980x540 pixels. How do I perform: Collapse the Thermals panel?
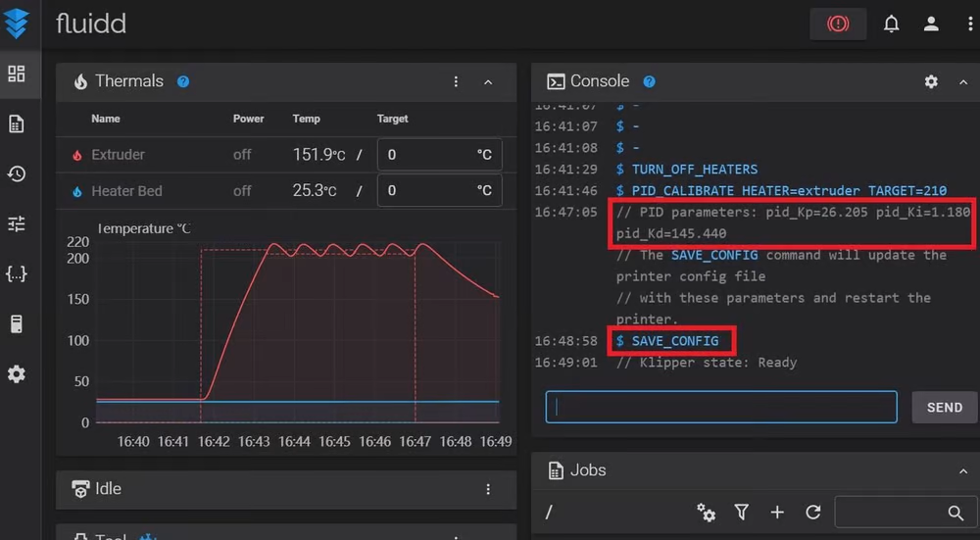[x=488, y=82]
